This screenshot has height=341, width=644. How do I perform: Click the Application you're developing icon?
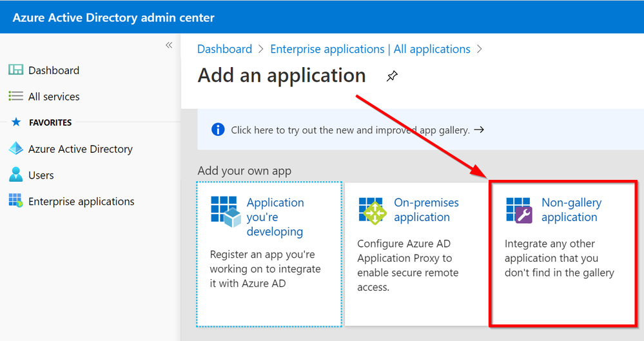(x=226, y=211)
